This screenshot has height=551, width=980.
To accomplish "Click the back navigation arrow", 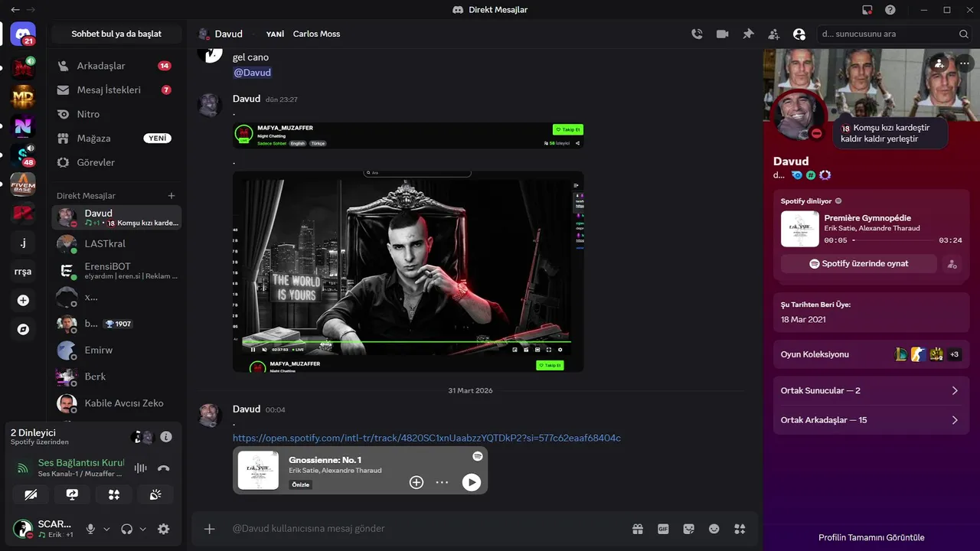I will click(15, 10).
